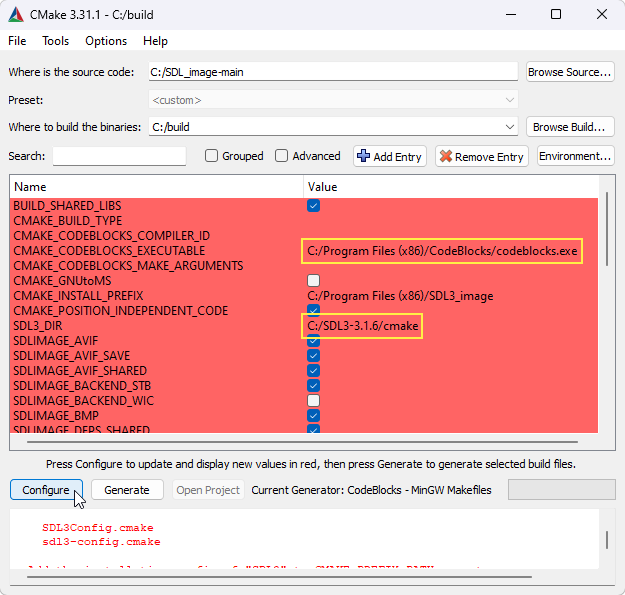Uncheck SDLIMAGE_BMP checkbox
625x595 pixels.
313,416
